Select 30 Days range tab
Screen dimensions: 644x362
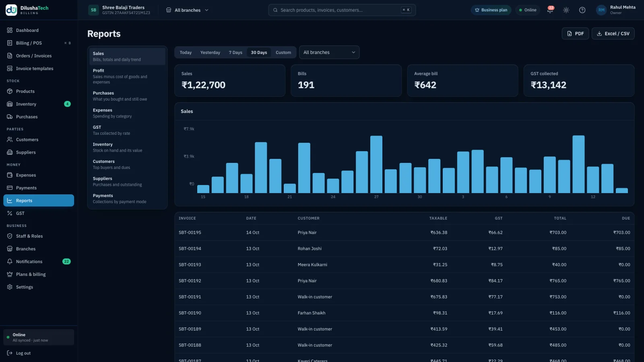pyautogui.click(x=259, y=52)
